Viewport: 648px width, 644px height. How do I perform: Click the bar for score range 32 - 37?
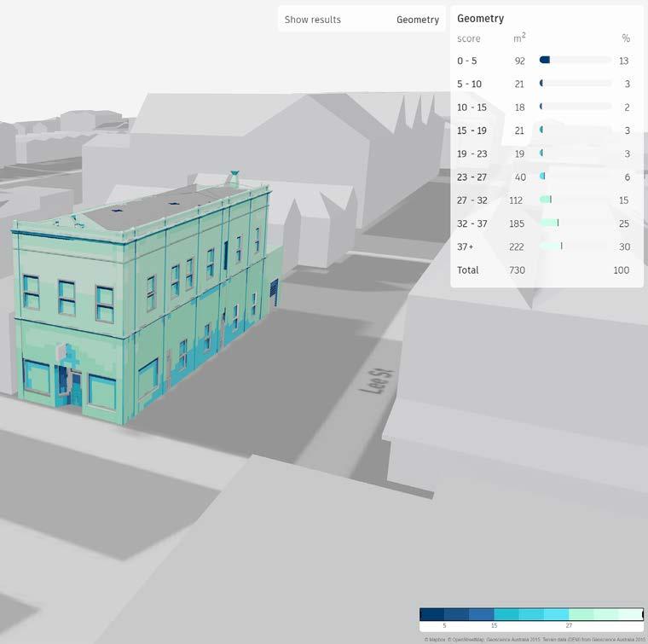tap(549, 223)
